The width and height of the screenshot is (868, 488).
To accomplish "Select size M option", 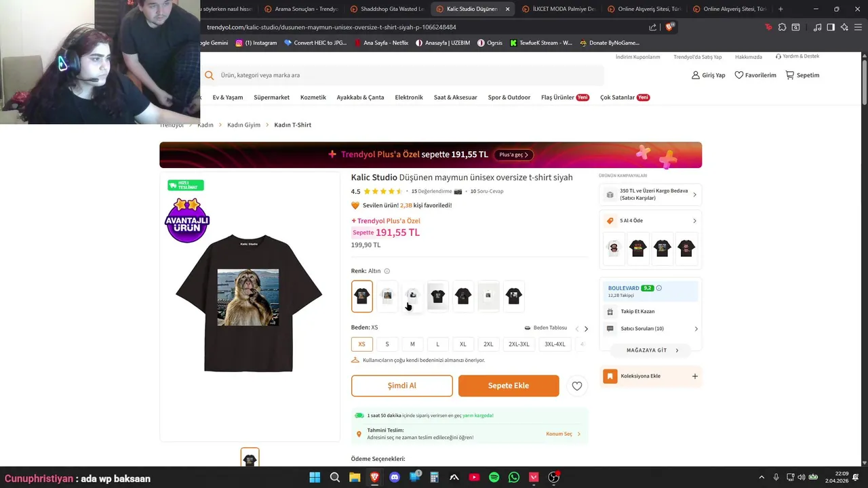I will click(412, 344).
